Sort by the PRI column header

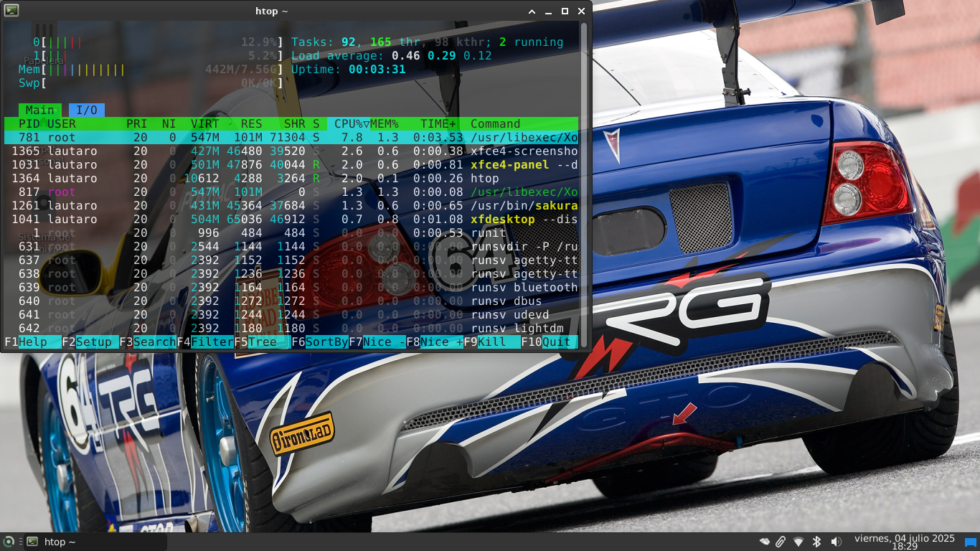coord(137,124)
